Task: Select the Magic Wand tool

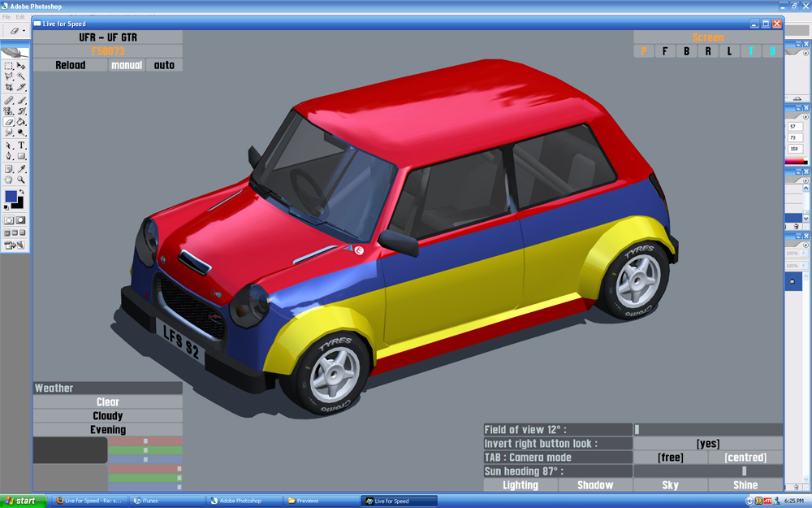Action: pyautogui.click(x=21, y=76)
